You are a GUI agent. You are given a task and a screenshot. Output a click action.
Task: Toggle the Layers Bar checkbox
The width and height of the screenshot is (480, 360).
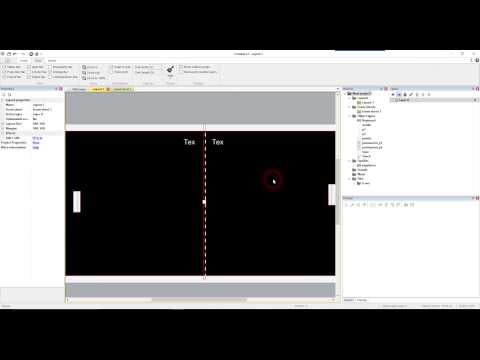tap(28, 67)
